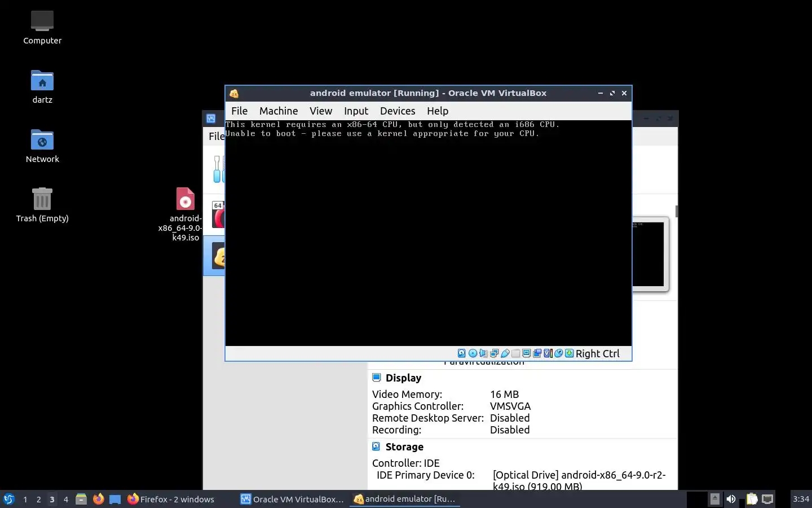Open the View menu
The image size is (812, 508).
pyautogui.click(x=321, y=111)
